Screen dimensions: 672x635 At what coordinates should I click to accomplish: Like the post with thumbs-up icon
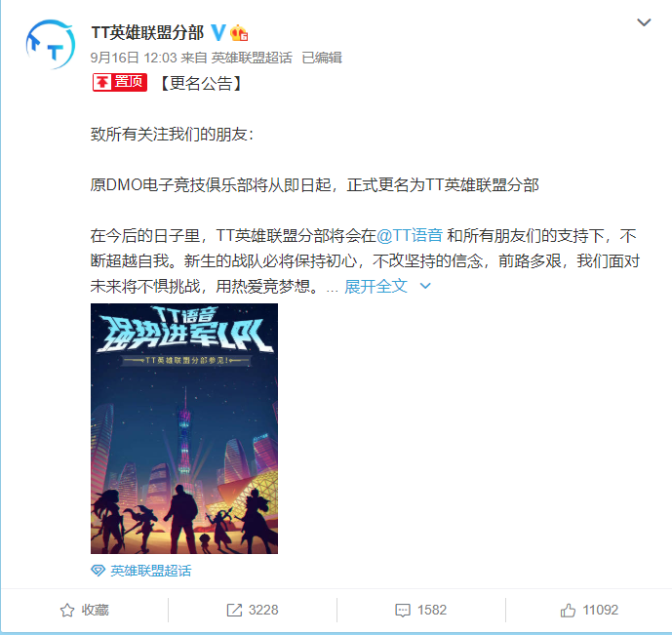click(x=568, y=610)
